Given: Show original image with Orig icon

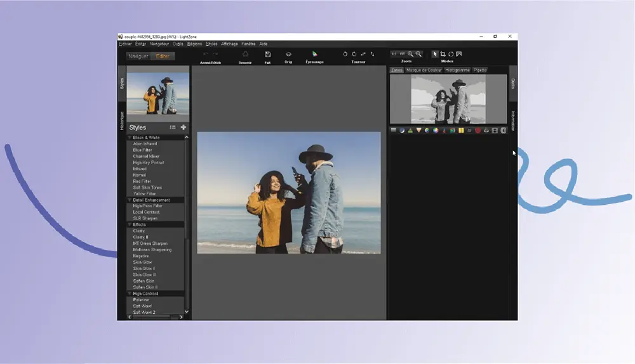Looking at the screenshot, I should pyautogui.click(x=288, y=54).
